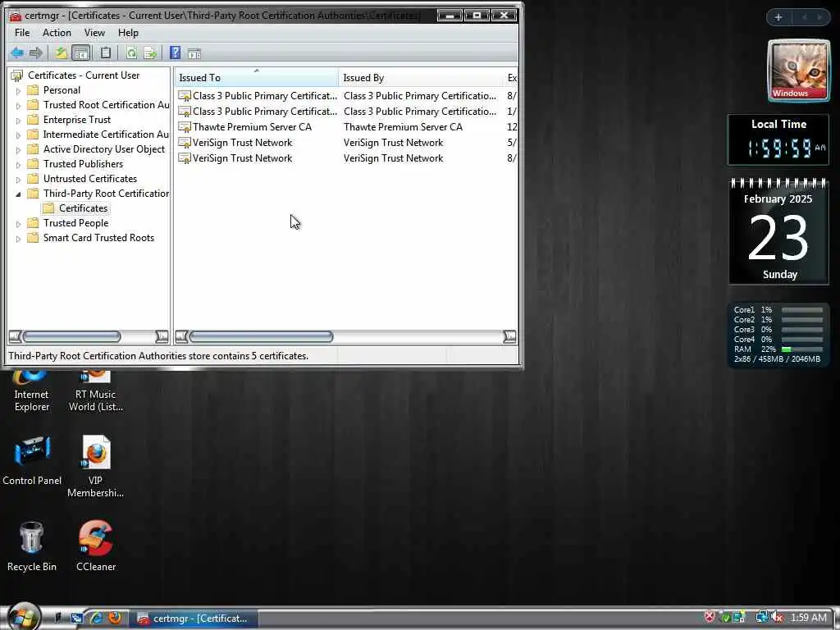The image size is (840, 630).
Task: Click Internet Explorer desktop icon
Action: 31,391
